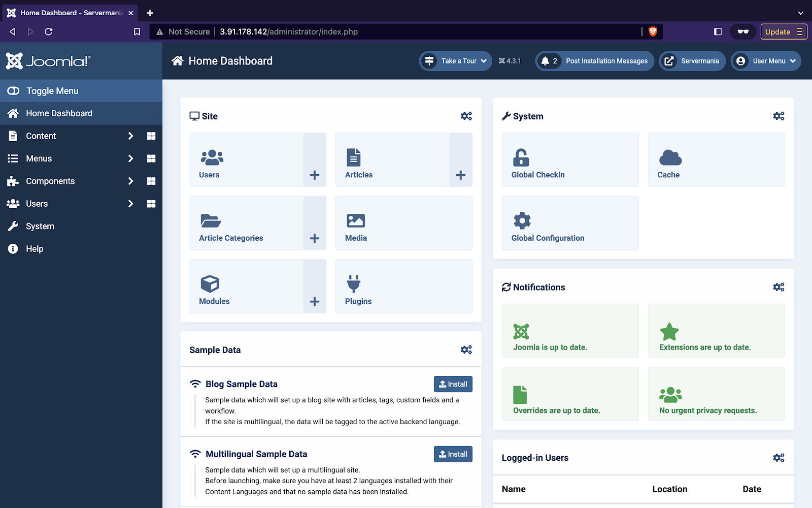Toggle the sidebar menu

pos(81,91)
